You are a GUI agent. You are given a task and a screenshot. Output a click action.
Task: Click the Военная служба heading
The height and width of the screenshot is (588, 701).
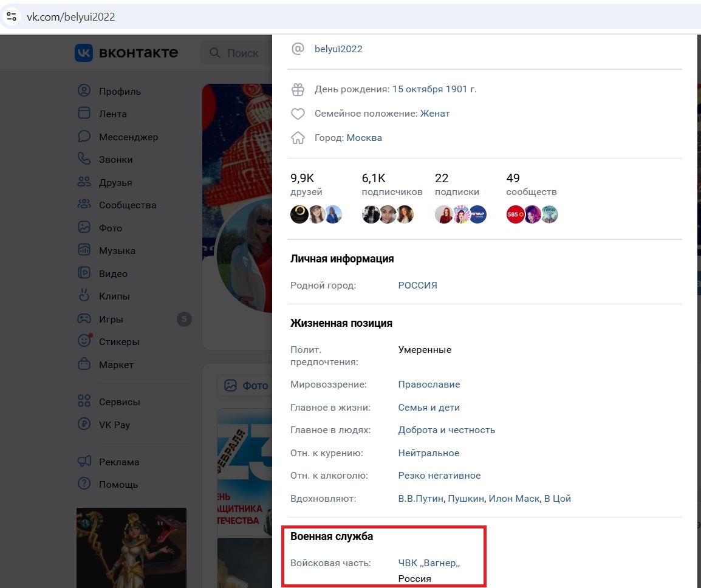tap(332, 536)
